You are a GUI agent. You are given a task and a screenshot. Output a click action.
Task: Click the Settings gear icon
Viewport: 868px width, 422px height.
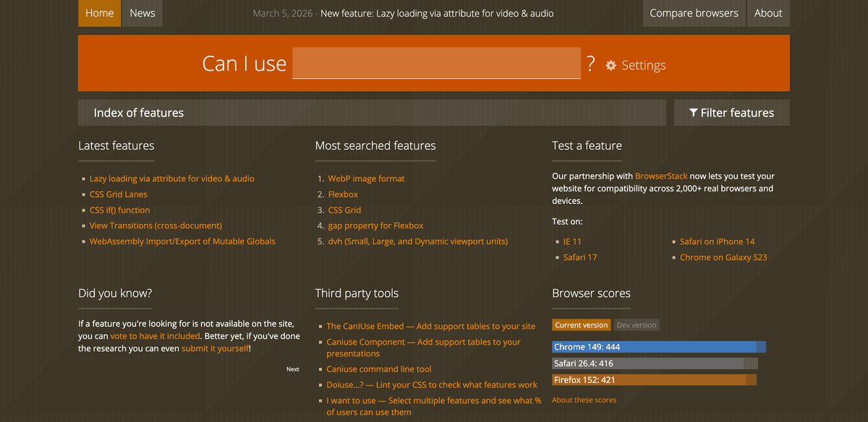tap(611, 65)
